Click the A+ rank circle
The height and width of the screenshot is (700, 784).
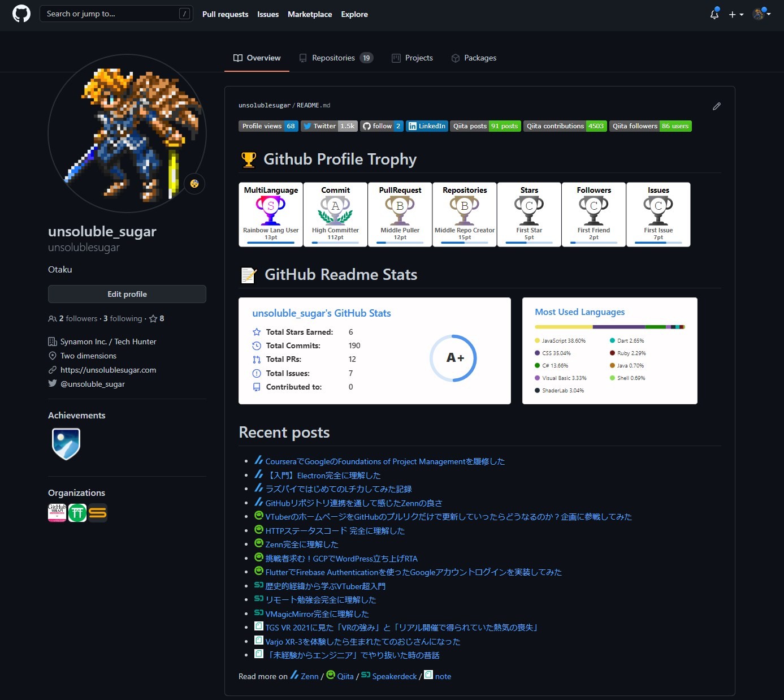point(453,358)
